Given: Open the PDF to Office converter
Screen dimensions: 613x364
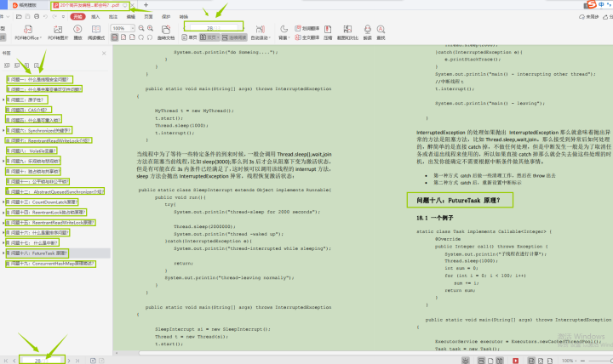Looking at the screenshot, I should click(28, 33).
